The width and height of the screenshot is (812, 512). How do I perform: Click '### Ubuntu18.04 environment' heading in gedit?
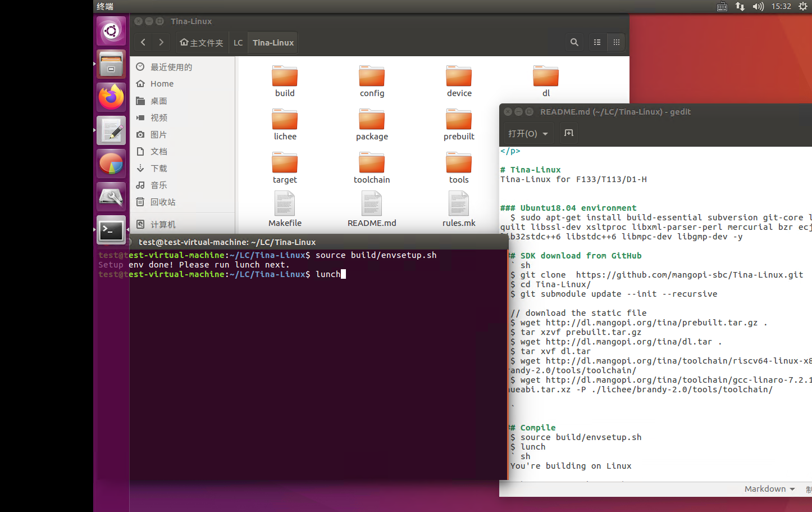pyautogui.click(x=568, y=208)
